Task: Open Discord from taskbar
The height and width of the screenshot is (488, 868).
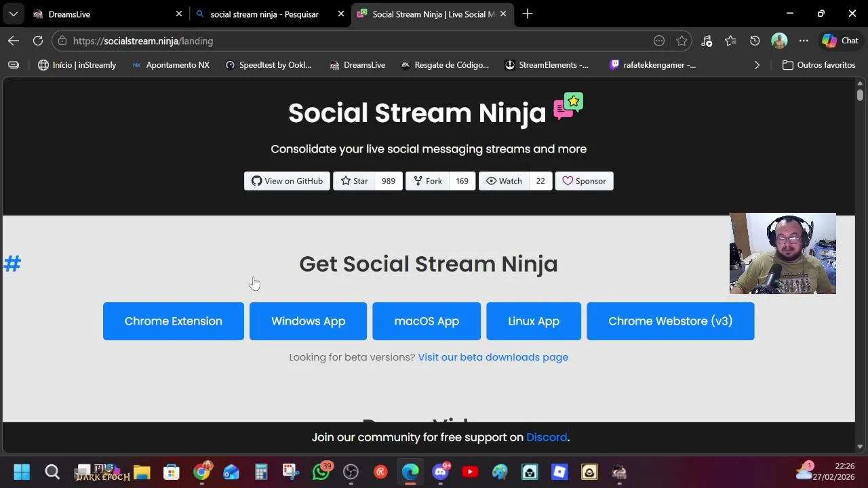Action: tap(441, 472)
